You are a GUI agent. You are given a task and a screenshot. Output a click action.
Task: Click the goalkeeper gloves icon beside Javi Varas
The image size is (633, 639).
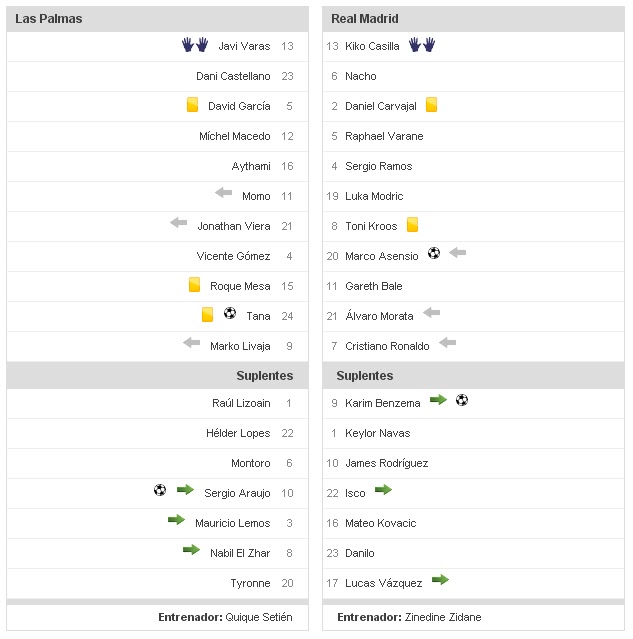pos(194,45)
